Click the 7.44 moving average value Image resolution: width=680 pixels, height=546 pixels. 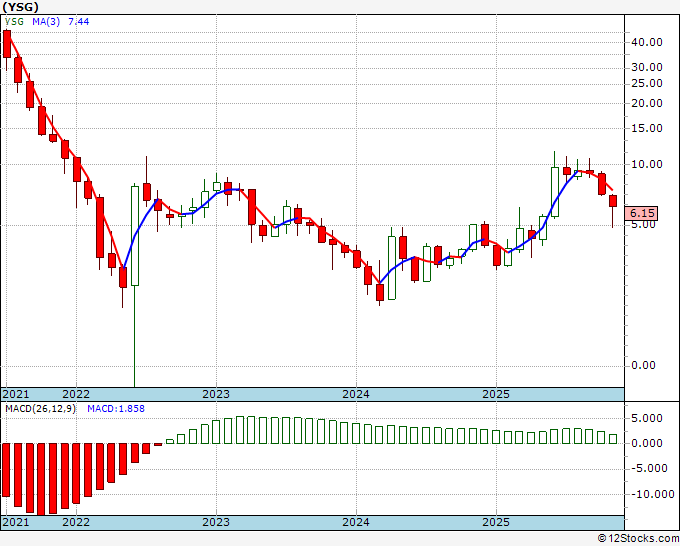click(78, 22)
